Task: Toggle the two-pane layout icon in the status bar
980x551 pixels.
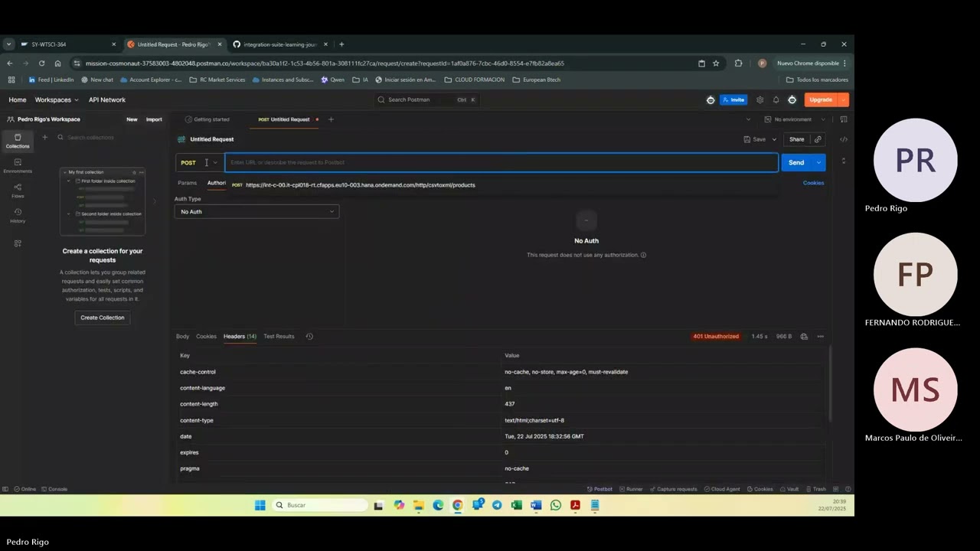Action: 836,489
